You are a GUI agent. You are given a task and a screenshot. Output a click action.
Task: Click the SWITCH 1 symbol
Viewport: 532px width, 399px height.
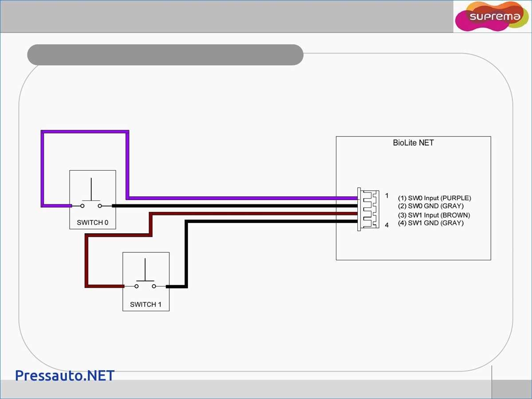coord(145,281)
